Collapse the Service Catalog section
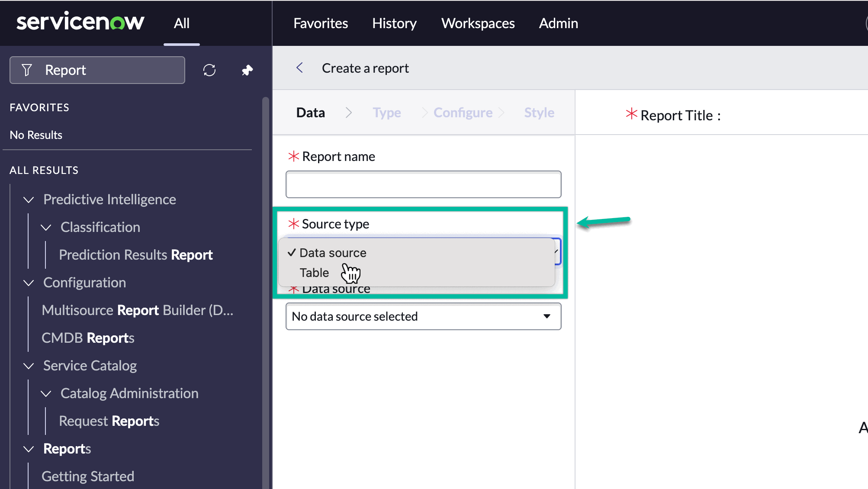The width and height of the screenshot is (868, 489). 29,366
